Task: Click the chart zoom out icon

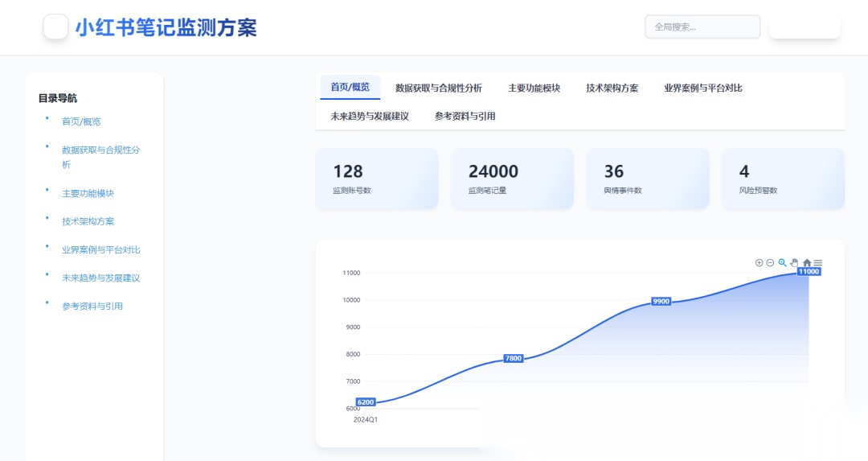Action: tap(770, 262)
